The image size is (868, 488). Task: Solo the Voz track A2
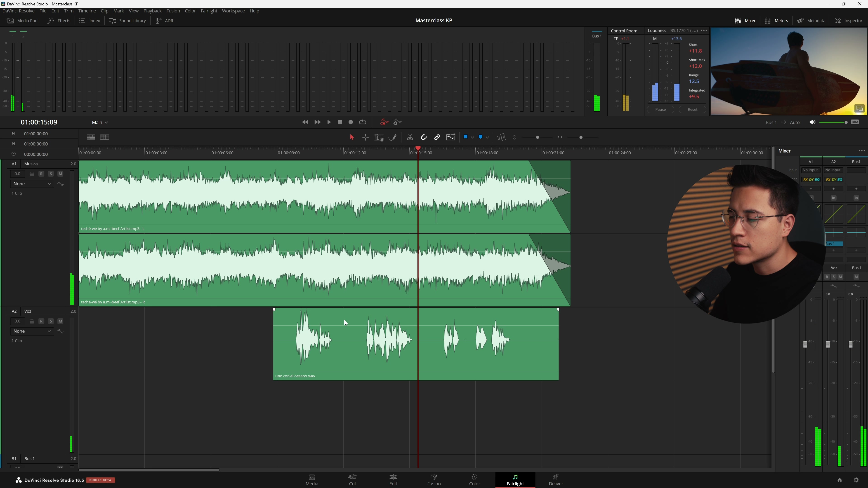(x=51, y=321)
